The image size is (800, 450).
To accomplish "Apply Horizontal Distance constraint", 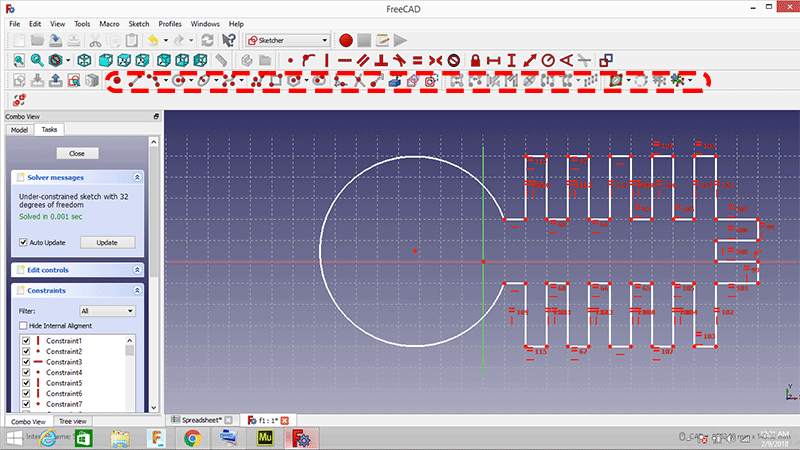I will [493, 61].
